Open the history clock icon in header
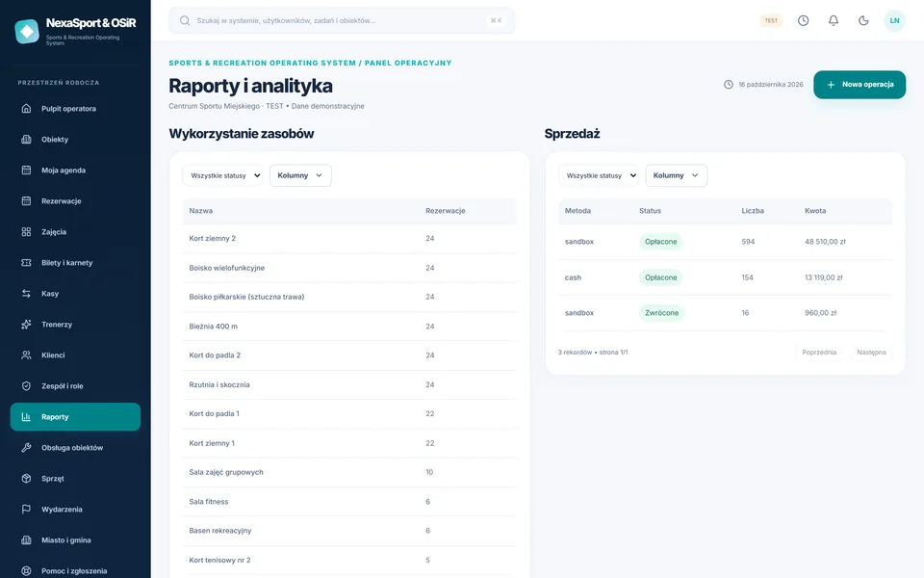The width and height of the screenshot is (924, 578). tap(803, 20)
